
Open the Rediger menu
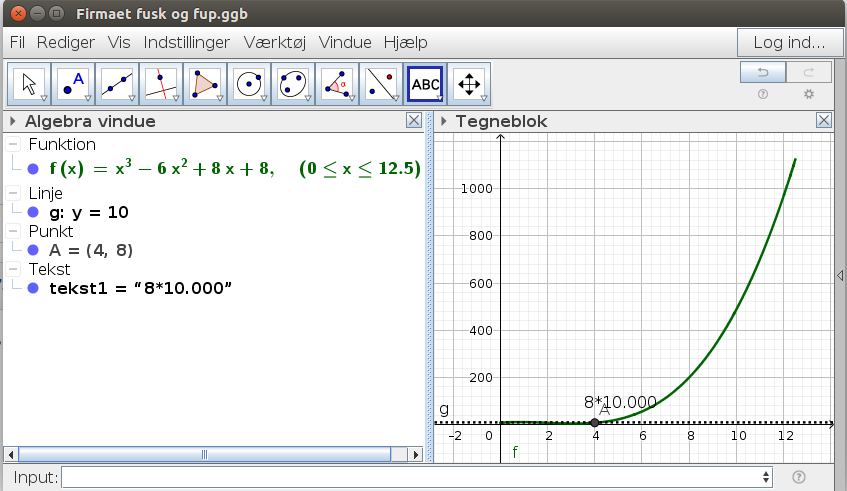pyautogui.click(x=66, y=42)
